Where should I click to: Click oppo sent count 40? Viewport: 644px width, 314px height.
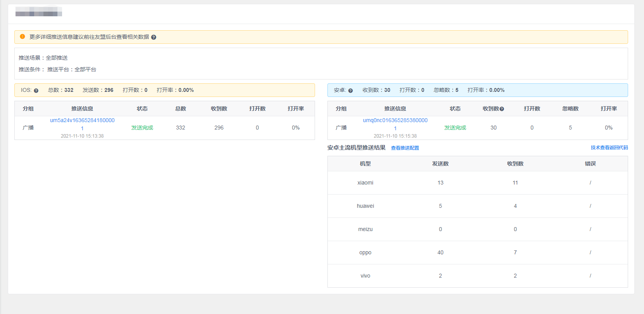pos(440,252)
